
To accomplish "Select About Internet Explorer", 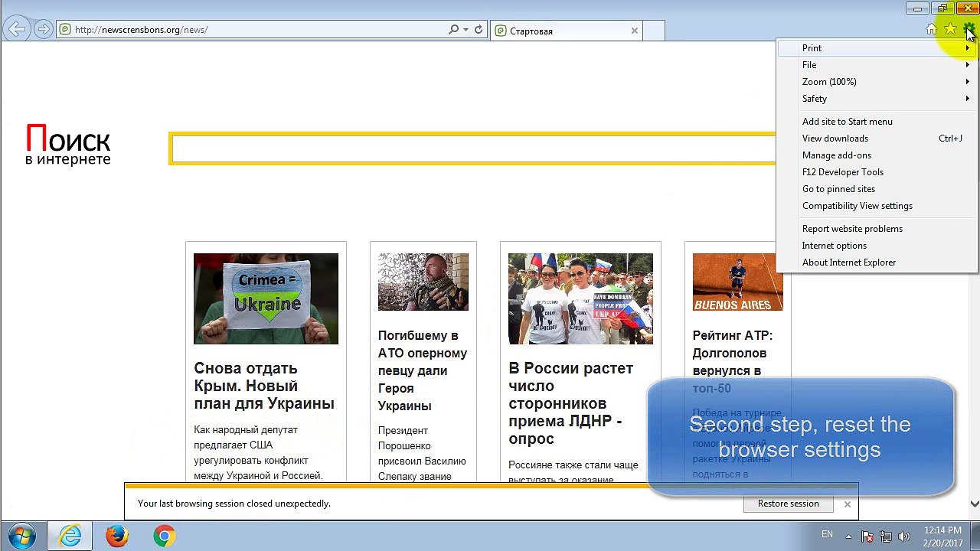I will coord(877,262).
